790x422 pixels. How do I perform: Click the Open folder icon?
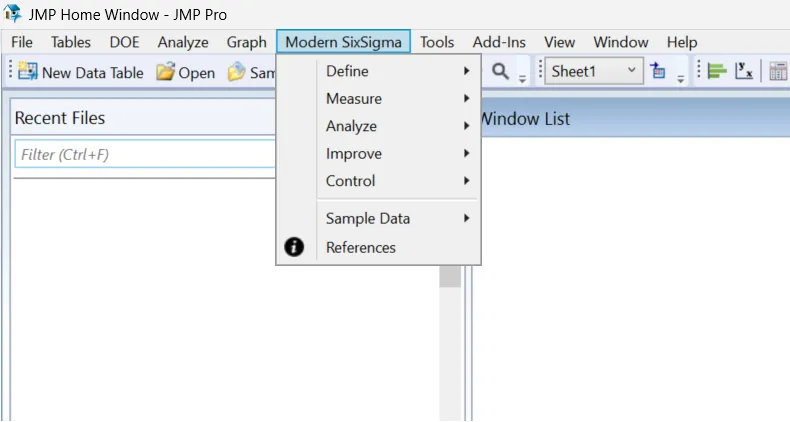tap(165, 72)
